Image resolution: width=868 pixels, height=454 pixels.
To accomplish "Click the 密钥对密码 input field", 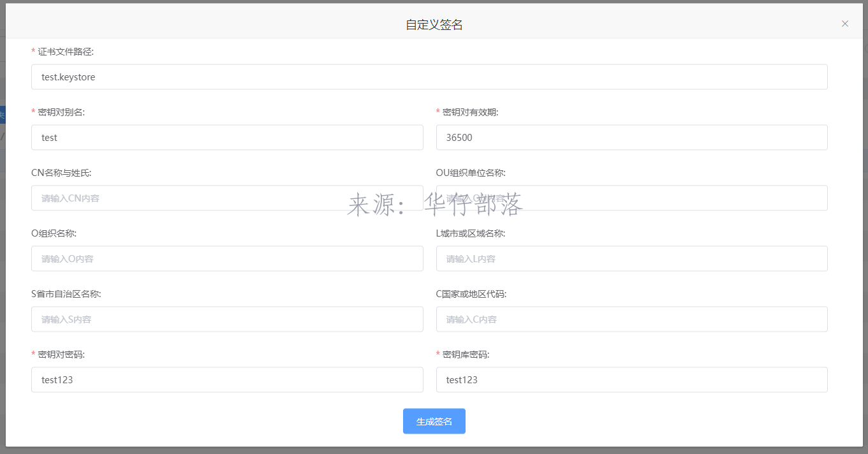I will (227, 380).
